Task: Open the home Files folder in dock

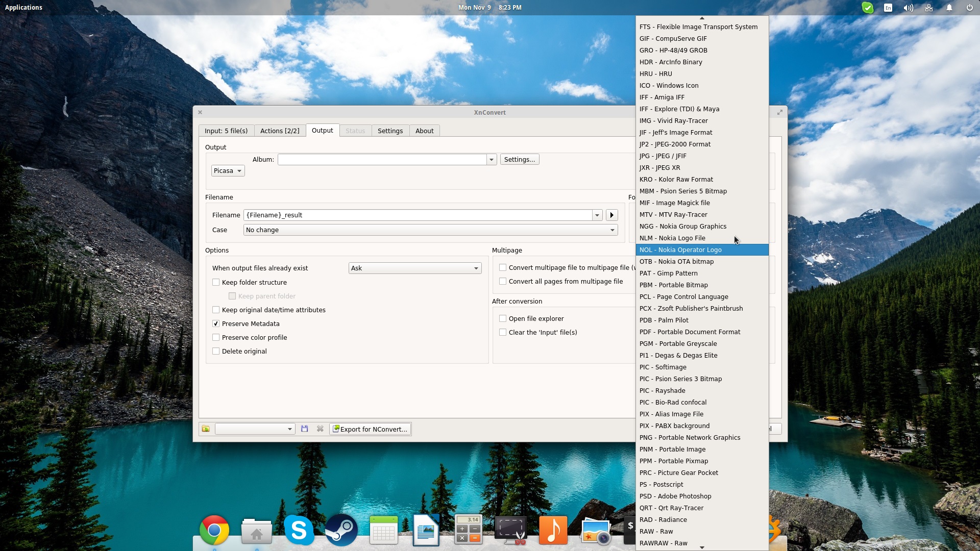Action: click(x=256, y=532)
